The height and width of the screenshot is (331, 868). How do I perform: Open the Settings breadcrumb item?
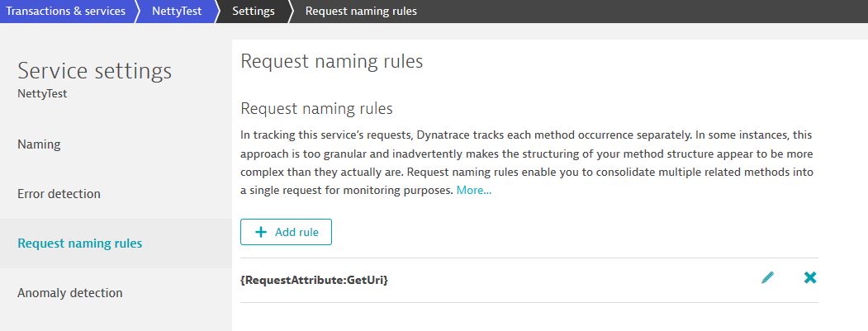coord(254,12)
